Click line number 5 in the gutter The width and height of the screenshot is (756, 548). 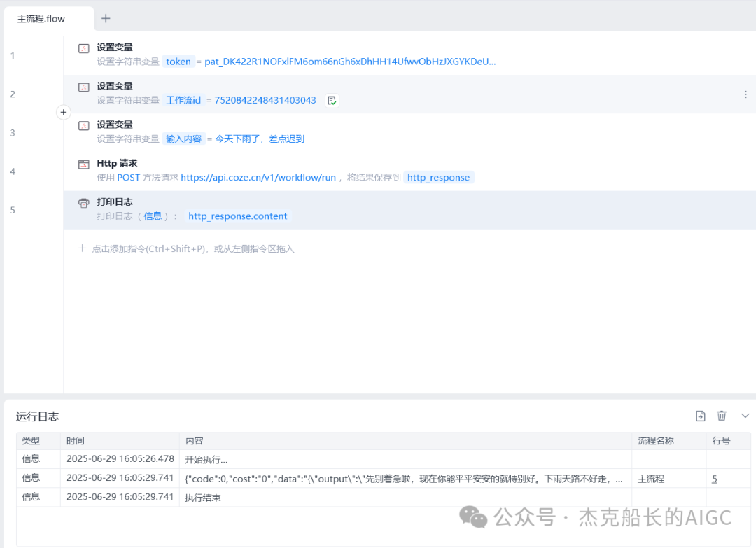13,210
